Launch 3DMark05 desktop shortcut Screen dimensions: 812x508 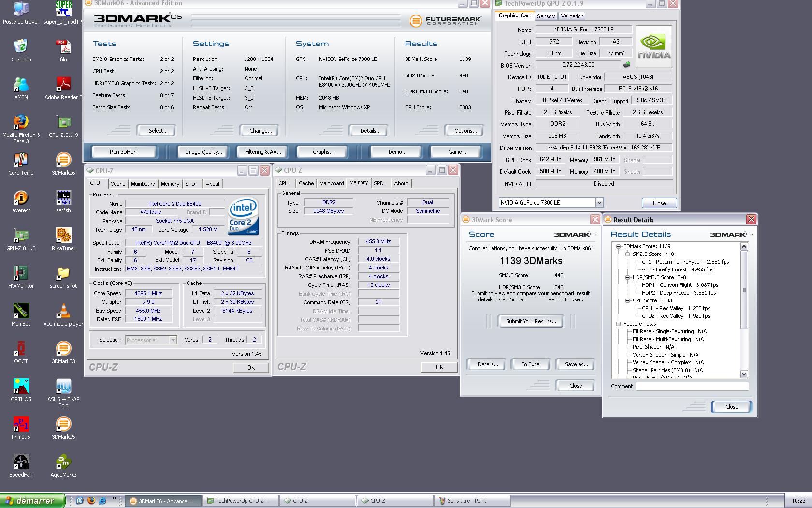click(63, 428)
